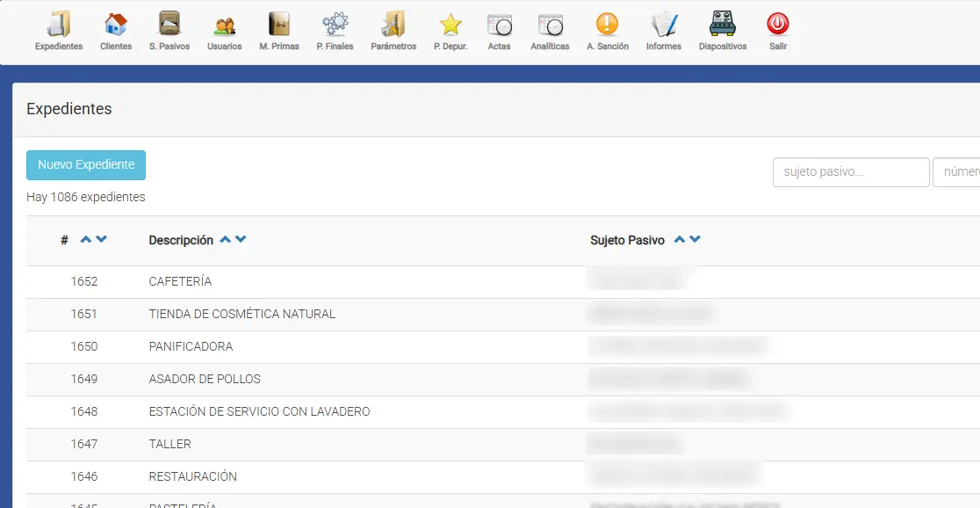Screen dimensions: 980x508
Task: Open the Actas icon
Action: coord(499,25)
